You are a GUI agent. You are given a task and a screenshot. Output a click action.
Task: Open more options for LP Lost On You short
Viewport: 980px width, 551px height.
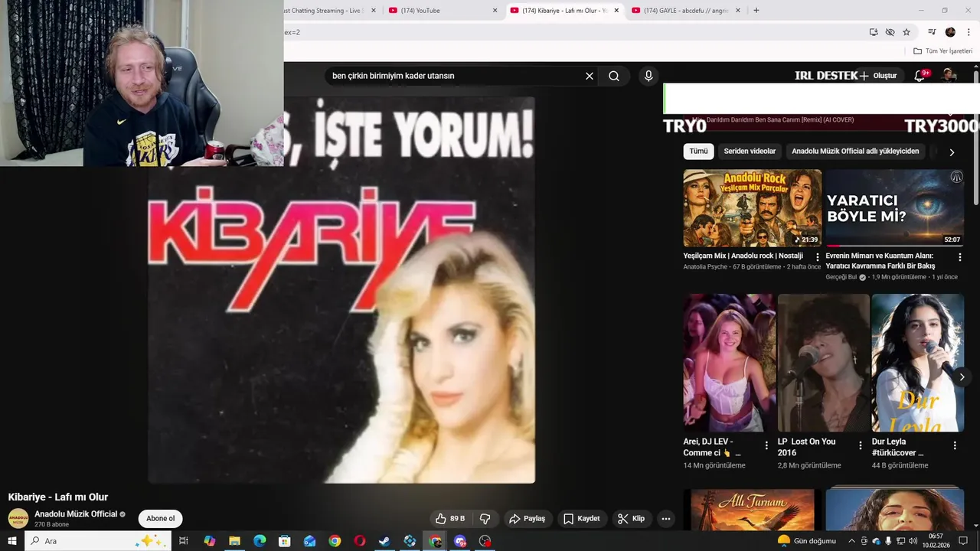click(x=860, y=445)
